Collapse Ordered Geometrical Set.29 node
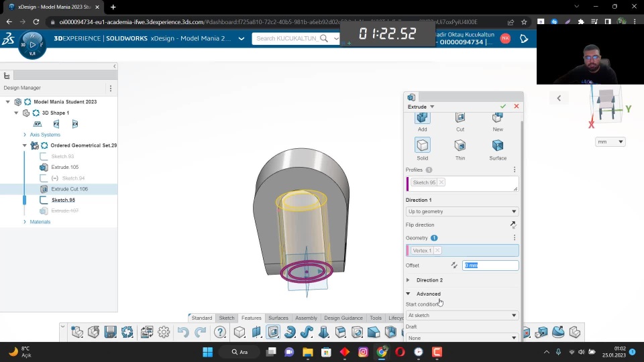Image resolution: width=644 pixels, height=362 pixels. tap(25, 145)
